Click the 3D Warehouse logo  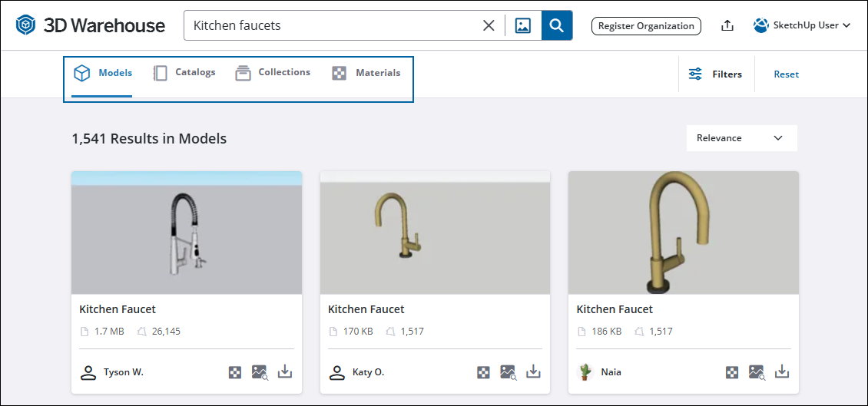pos(90,25)
